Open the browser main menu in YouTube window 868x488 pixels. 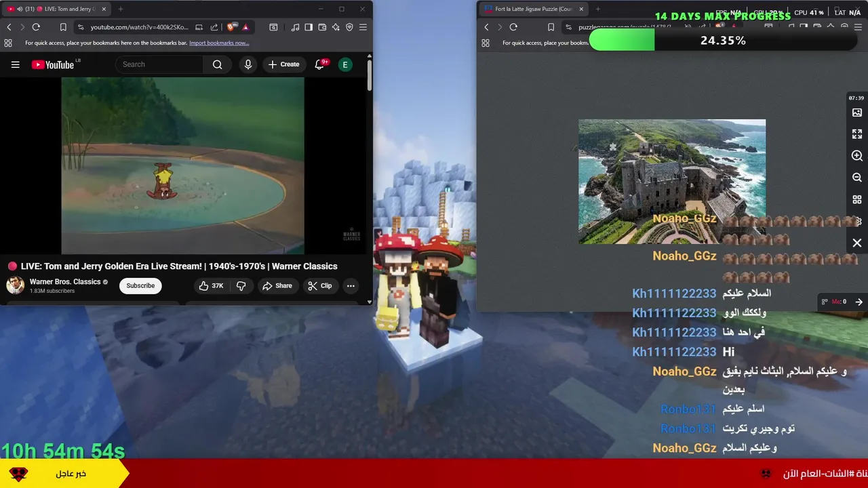coord(363,27)
